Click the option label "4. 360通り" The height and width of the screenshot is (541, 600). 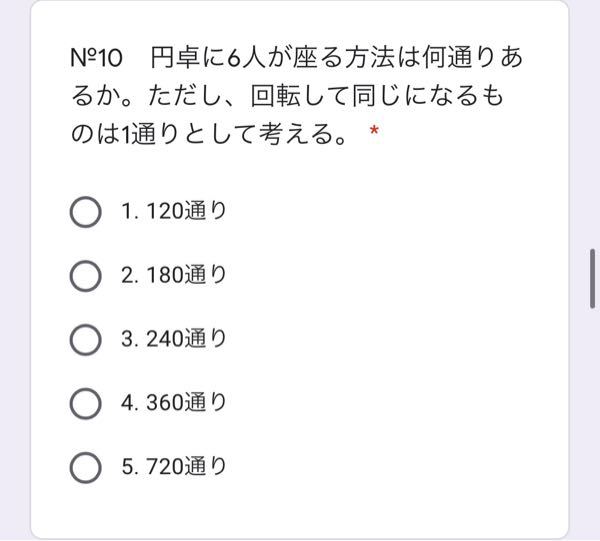(174, 402)
